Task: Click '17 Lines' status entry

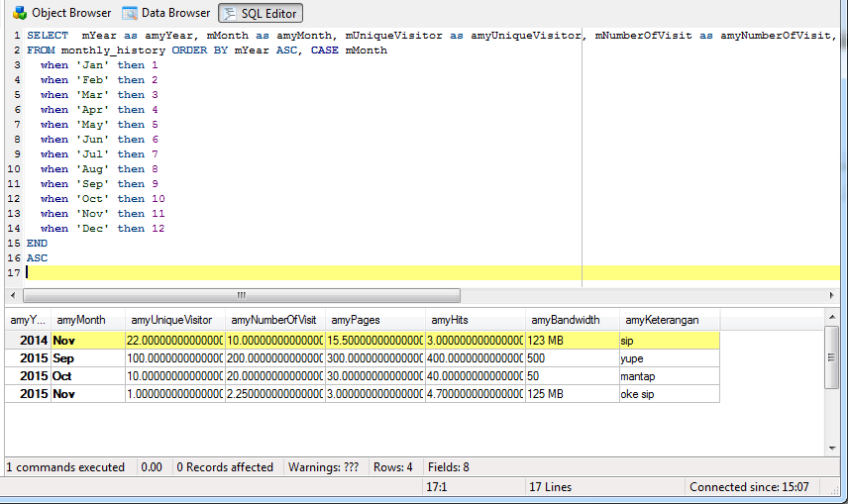Action: [550, 487]
